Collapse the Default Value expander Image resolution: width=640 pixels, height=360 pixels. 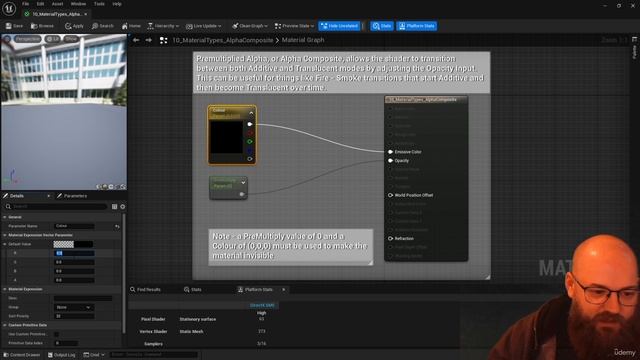pyautogui.click(x=5, y=244)
